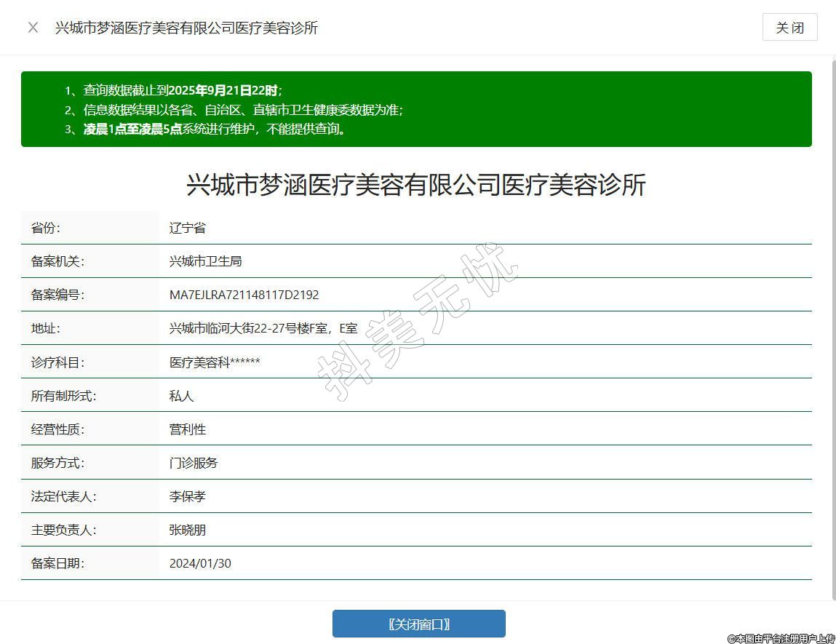The image size is (836, 644).
Task: Click the 医疗美容科 department value
Action: click(x=215, y=362)
